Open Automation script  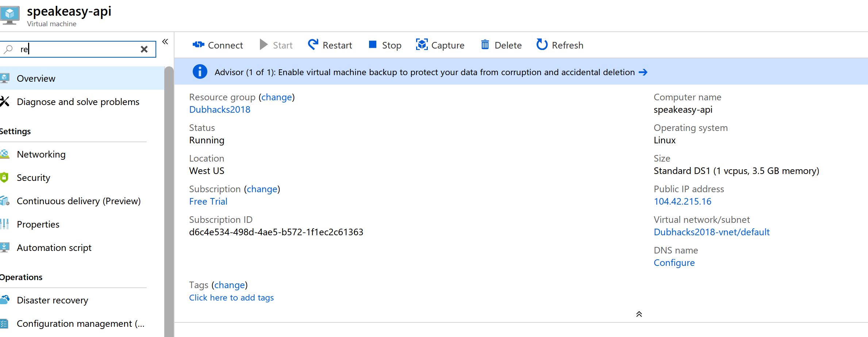(x=82, y=248)
